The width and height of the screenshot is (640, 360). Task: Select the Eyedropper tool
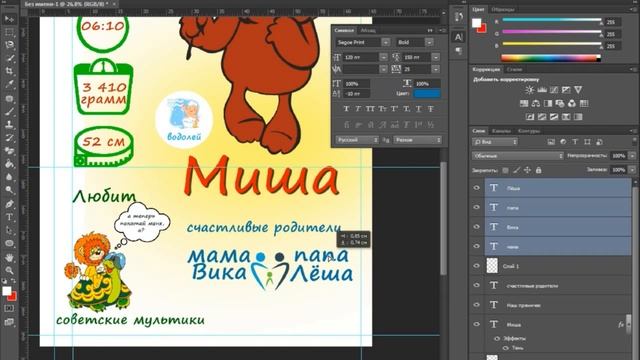(x=9, y=84)
